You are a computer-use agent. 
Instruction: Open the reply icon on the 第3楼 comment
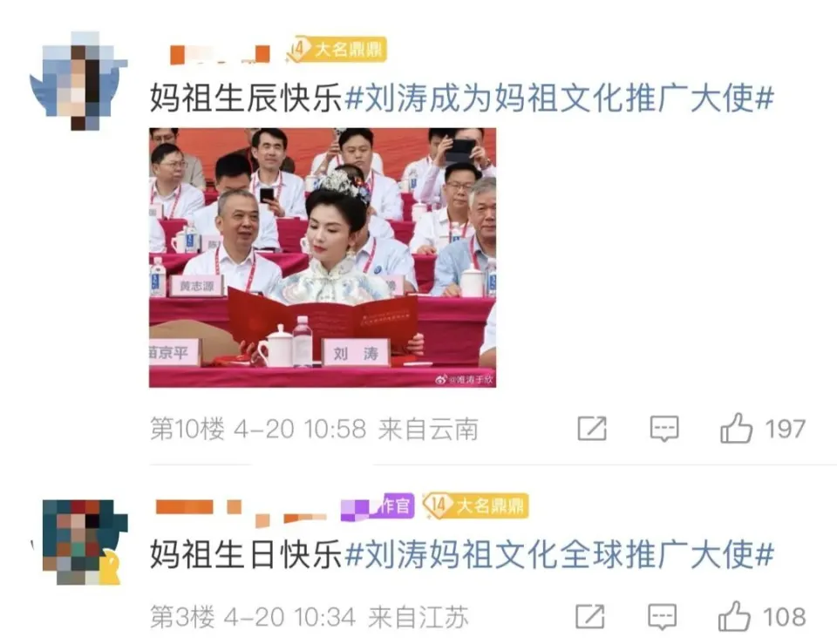[x=662, y=617]
